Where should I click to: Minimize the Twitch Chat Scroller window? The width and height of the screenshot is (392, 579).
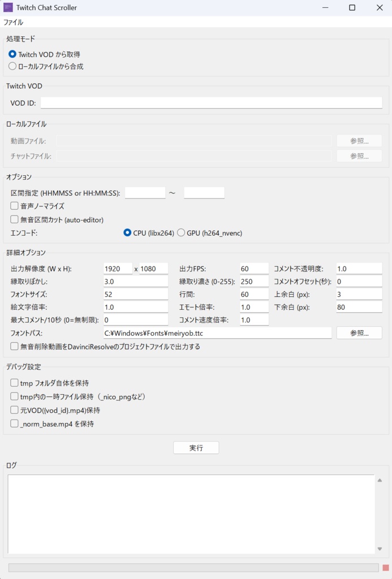(x=325, y=7)
